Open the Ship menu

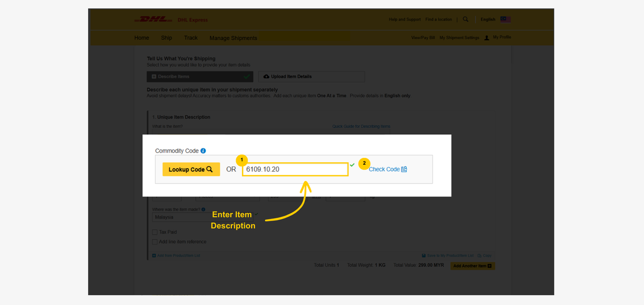click(x=166, y=38)
